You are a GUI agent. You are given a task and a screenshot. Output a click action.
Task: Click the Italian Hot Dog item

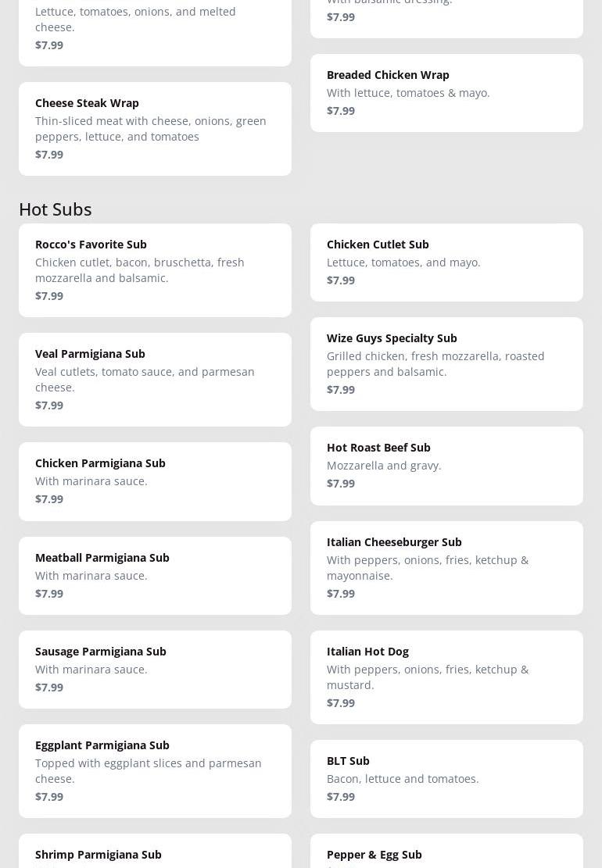[446, 677]
